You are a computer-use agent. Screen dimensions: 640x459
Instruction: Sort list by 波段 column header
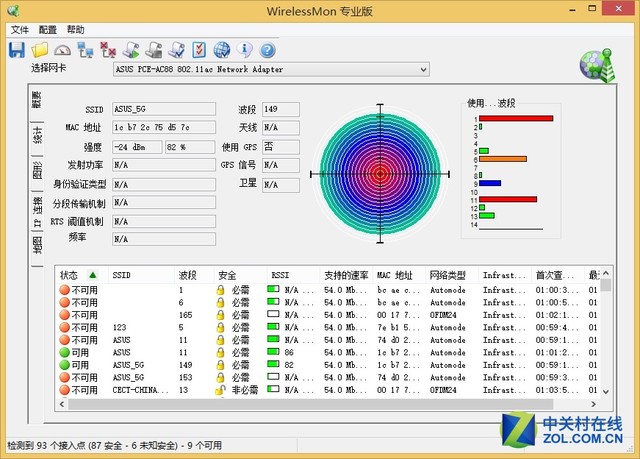pos(194,275)
